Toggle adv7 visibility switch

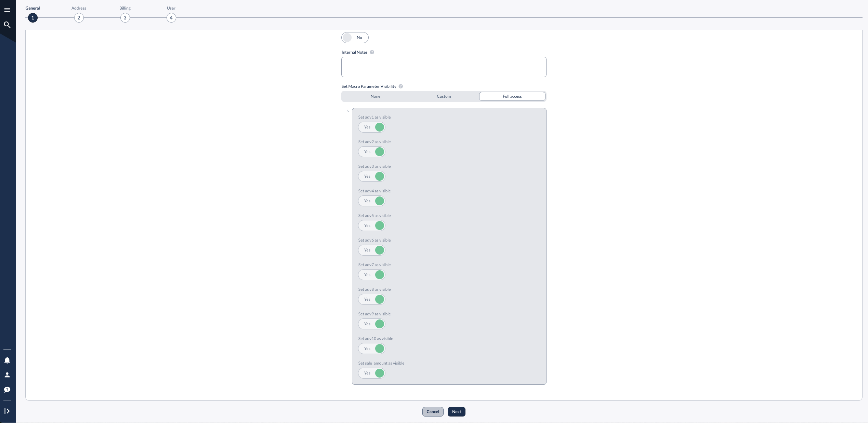pyautogui.click(x=372, y=275)
